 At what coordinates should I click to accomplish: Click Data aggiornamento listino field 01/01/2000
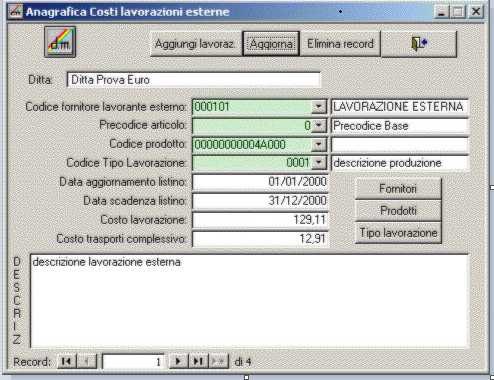point(260,182)
